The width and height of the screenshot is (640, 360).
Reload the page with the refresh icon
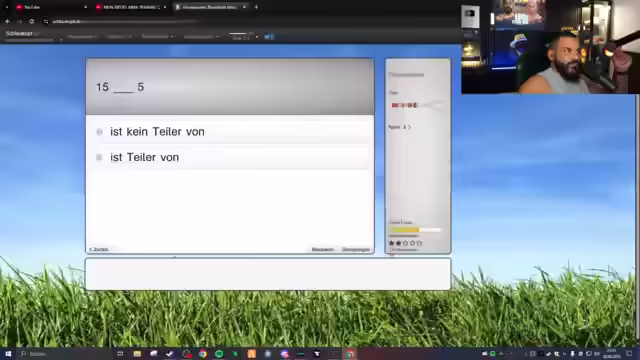(31, 21)
